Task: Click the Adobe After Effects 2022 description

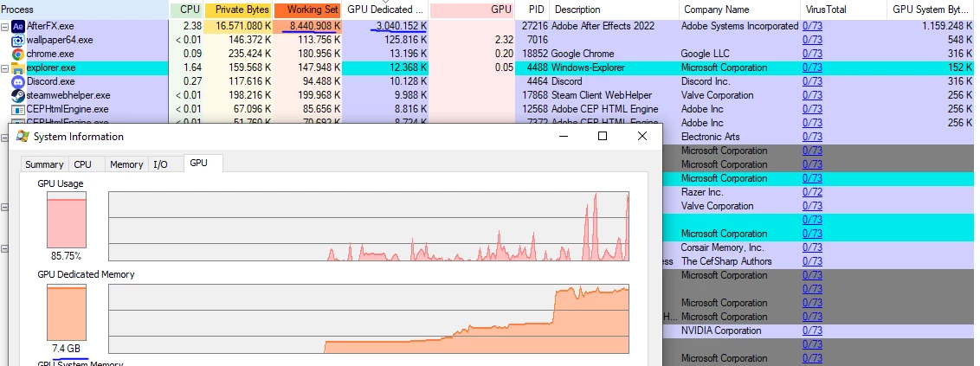Action: [x=603, y=26]
